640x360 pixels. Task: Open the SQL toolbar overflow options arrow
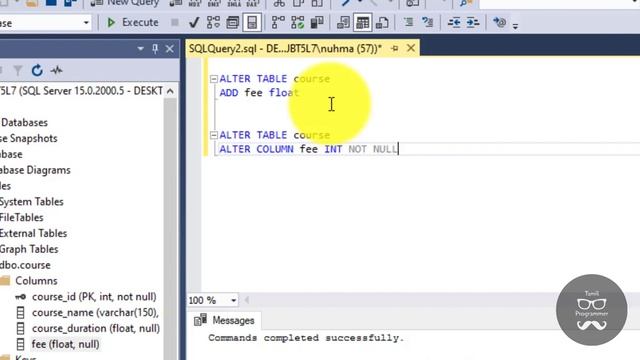[x=516, y=26]
